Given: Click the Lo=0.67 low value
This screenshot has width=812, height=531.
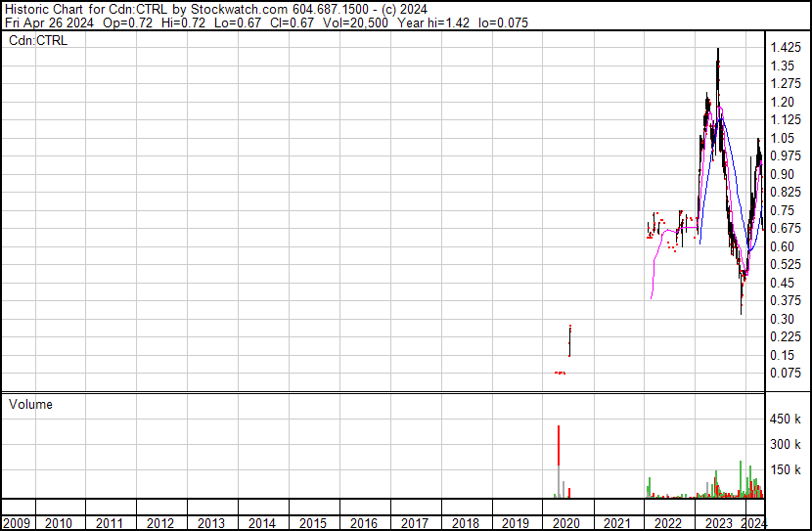Looking at the screenshot, I should click(x=238, y=23).
